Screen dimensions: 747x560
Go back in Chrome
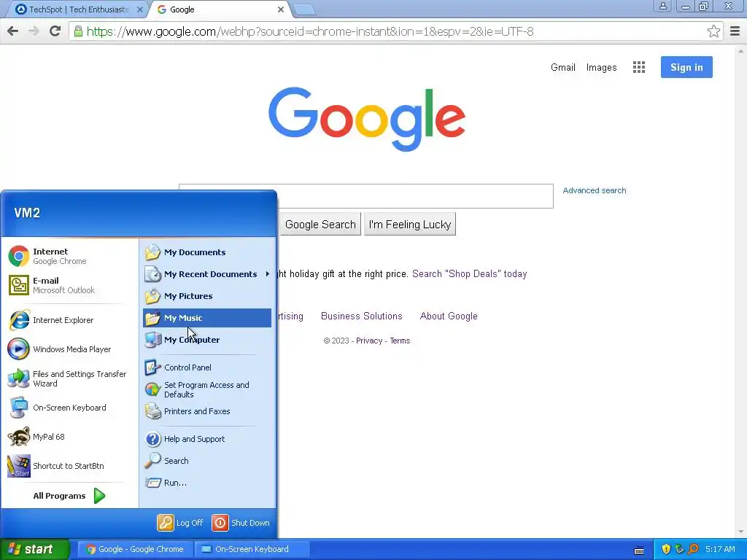(13, 31)
